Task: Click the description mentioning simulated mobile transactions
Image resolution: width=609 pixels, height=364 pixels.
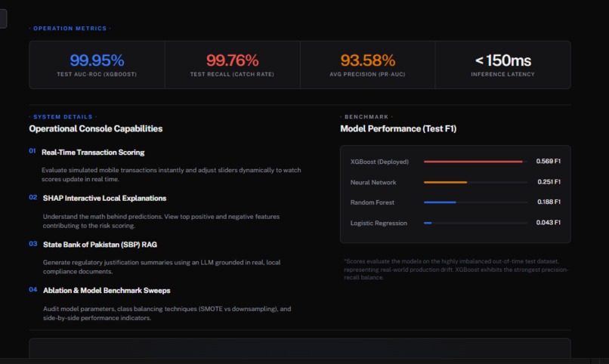Action: (x=172, y=174)
